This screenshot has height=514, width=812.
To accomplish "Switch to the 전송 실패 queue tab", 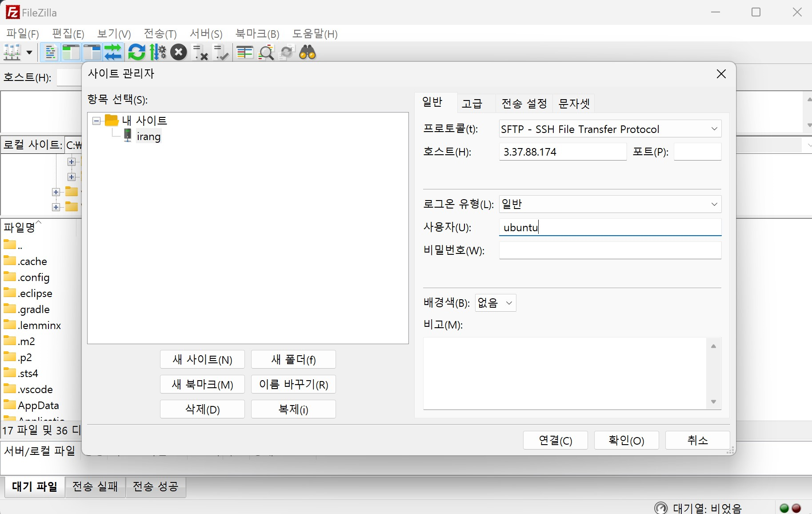I will [x=95, y=486].
